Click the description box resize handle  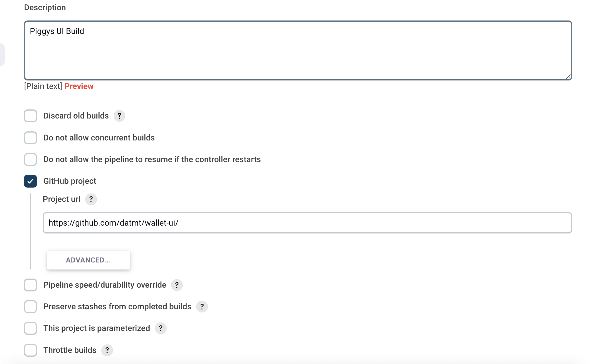tap(568, 76)
